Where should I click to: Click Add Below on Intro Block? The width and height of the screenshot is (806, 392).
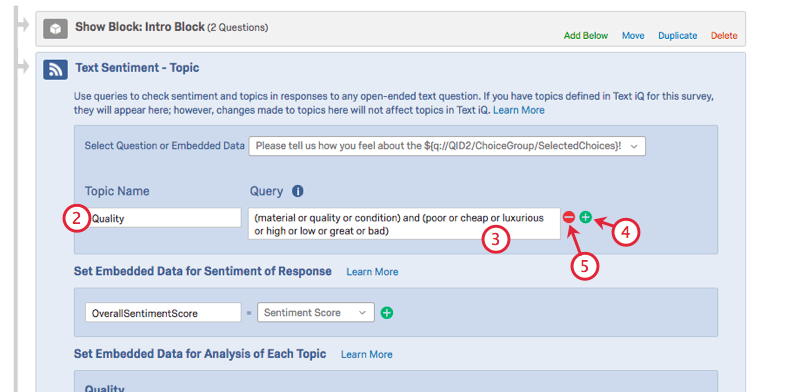pyautogui.click(x=585, y=35)
